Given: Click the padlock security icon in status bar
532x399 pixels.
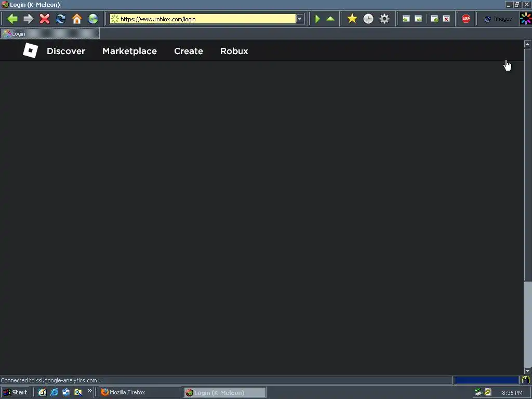Looking at the screenshot, I should pyautogui.click(x=526, y=380).
